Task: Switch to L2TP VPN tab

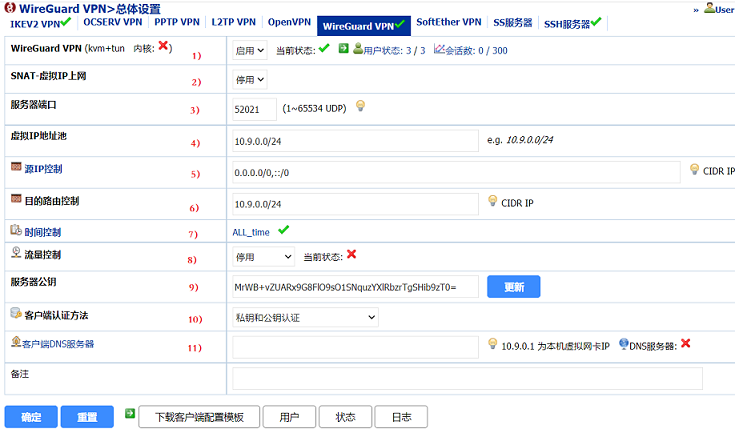Action: [233, 22]
